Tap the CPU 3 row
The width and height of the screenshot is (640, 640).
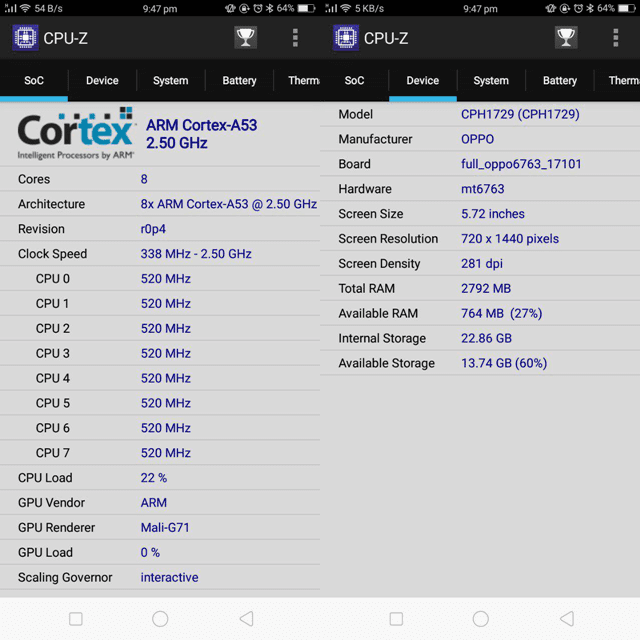(160, 353)
